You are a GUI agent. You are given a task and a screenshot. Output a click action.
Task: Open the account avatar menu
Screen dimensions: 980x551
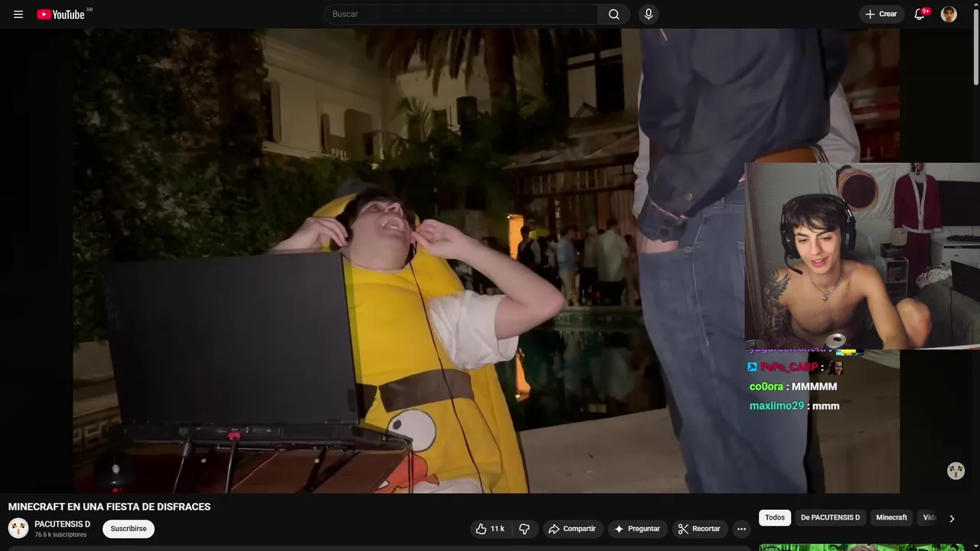(x=949, y=14)
